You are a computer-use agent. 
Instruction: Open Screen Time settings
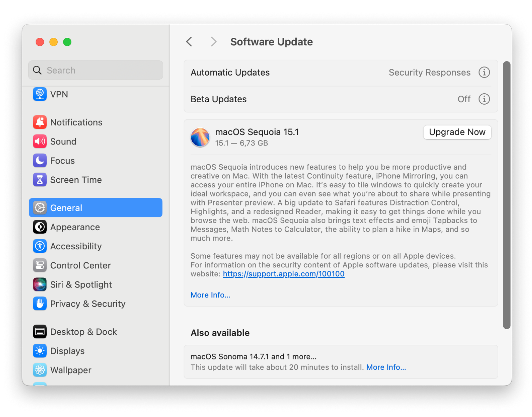click(95, 180)
